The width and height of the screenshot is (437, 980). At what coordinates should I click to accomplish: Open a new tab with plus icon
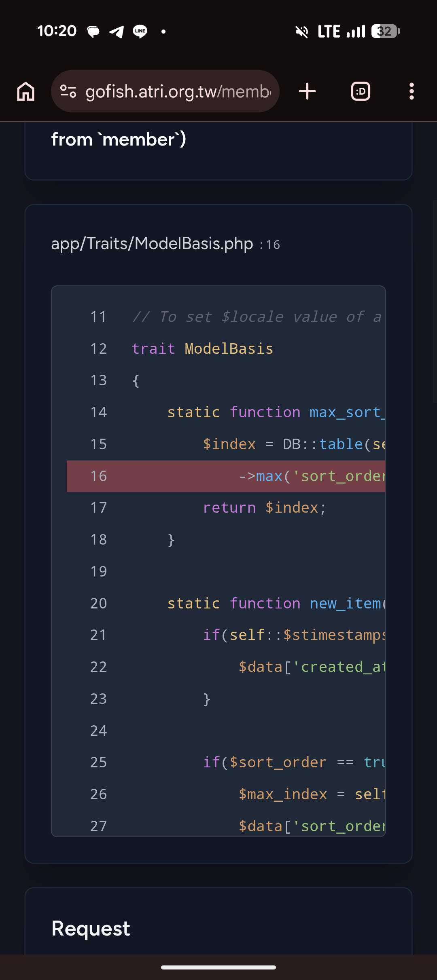tap(307, 91)
